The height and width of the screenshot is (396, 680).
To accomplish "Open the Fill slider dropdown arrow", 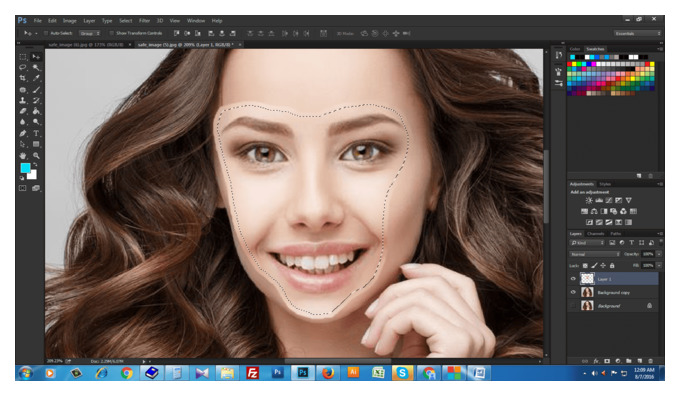I will pos(659,265).
